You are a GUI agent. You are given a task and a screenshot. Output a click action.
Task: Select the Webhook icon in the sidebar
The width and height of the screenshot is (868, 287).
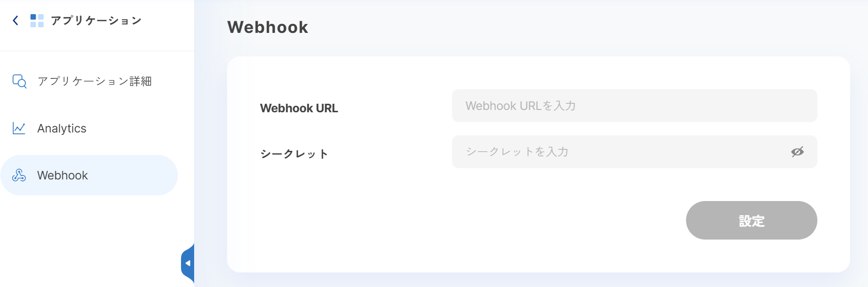(x=18, y=175)
